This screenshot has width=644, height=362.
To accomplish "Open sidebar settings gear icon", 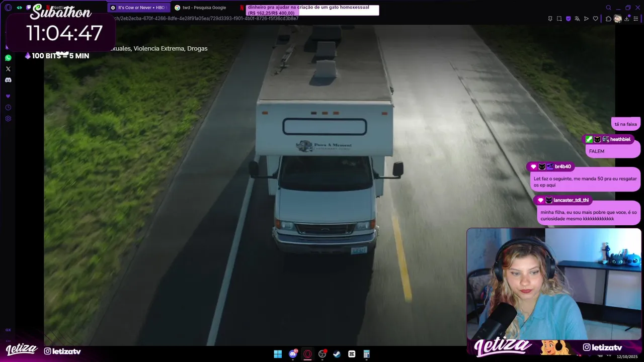I will [8, 119].
